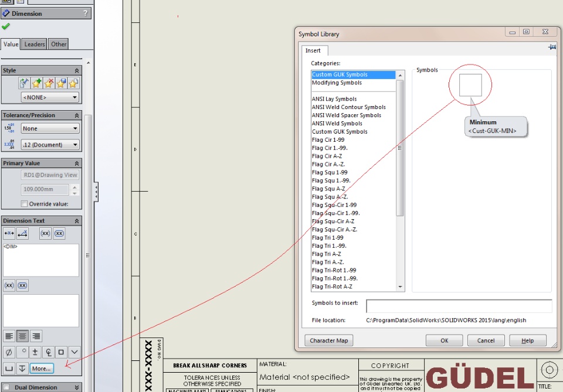
Task: Open the Character Map
Action: (329, 340)
